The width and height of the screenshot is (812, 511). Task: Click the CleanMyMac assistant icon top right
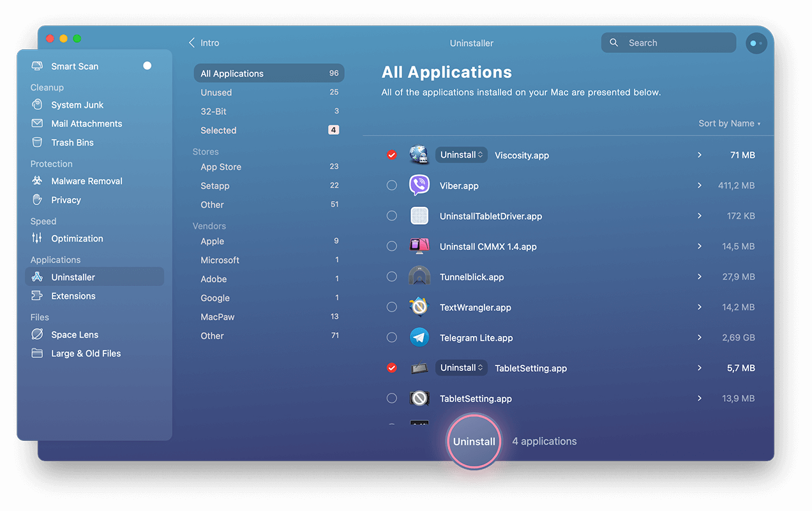(x=756, y=43)
